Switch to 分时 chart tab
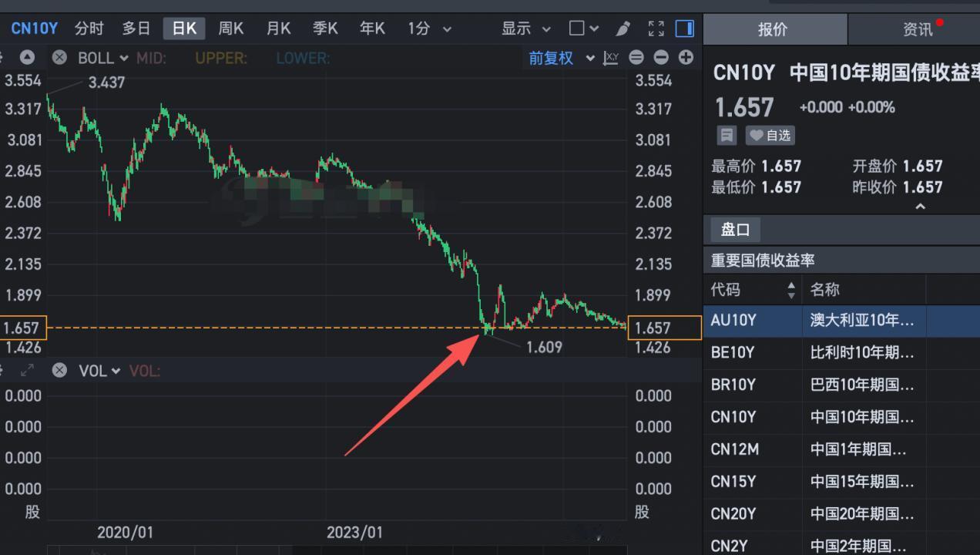The image size is (980, 555). pyautogui.click(x=89, y=29)
